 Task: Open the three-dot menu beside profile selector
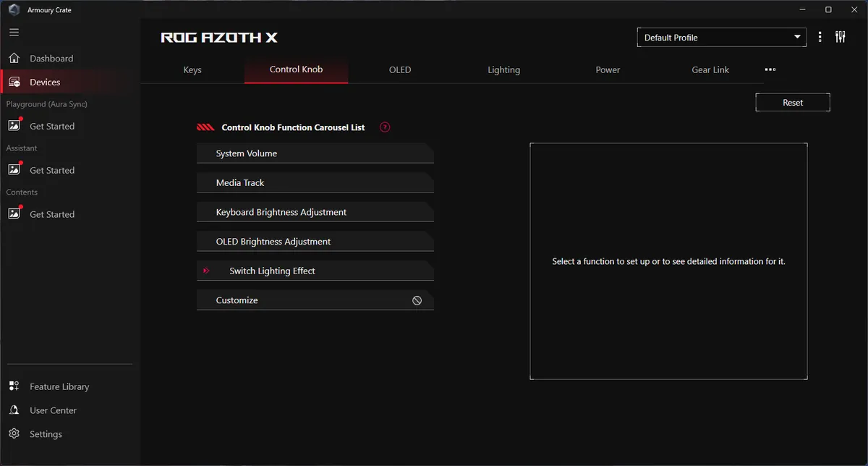(820, 36)
